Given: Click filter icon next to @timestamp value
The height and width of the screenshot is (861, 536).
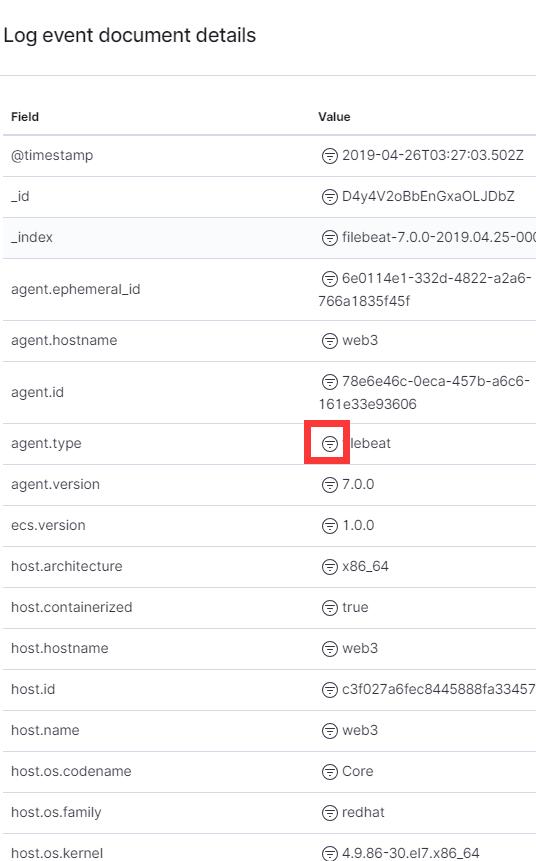Looking at the screenshot, I should [x=330, y=156].
